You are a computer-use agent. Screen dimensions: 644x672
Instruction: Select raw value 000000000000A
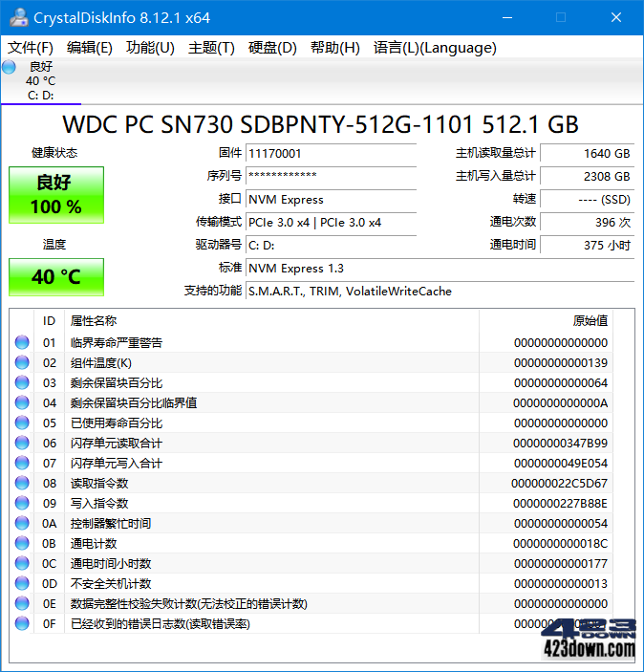pos(561,403)
